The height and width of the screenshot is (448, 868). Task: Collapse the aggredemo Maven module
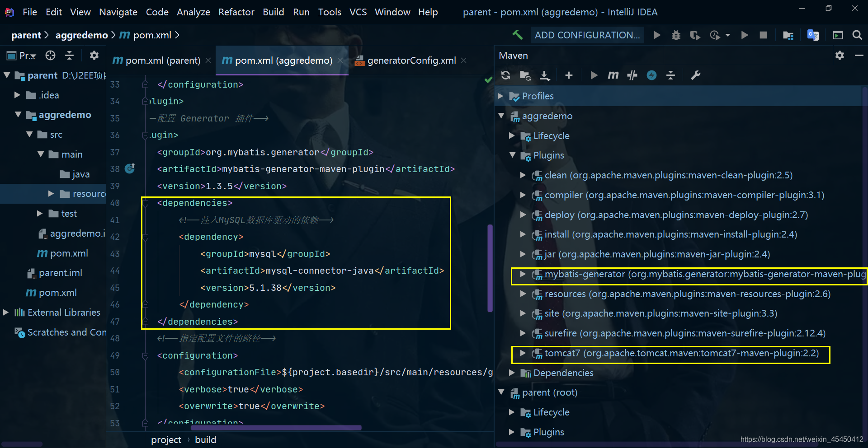click(501, 116)
